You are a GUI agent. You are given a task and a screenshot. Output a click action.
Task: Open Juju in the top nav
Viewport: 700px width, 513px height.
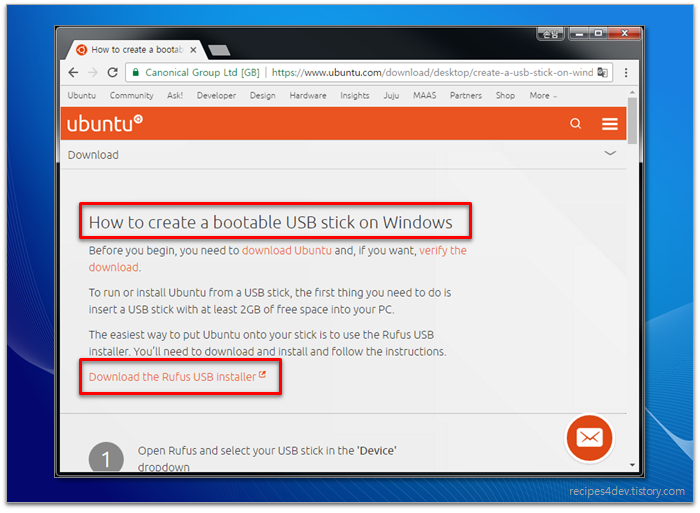pyautogui.click(x=391, y=96)
